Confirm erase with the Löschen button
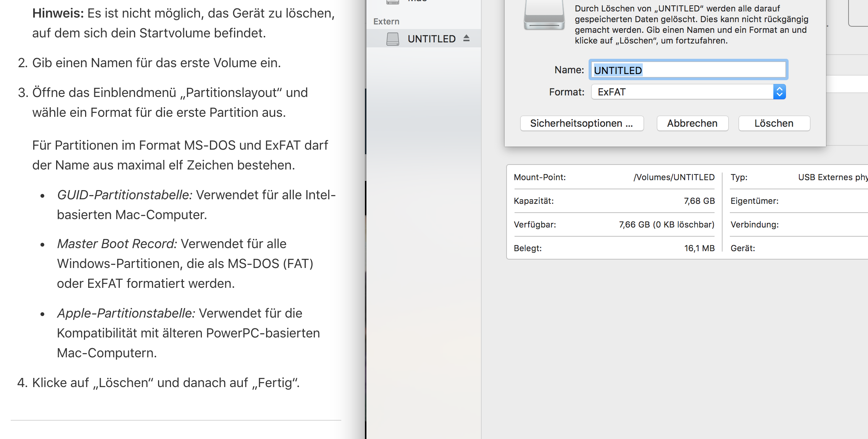The width and height of the screenshot is (868, 439). point(774,123)
